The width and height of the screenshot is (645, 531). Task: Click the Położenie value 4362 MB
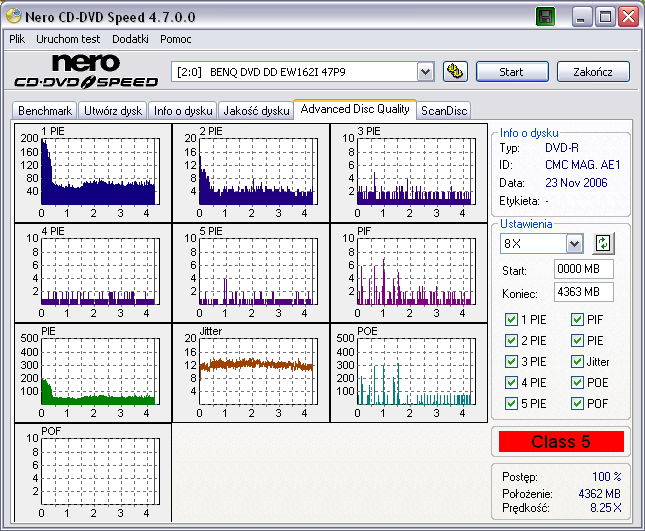(x=599, y=494)
